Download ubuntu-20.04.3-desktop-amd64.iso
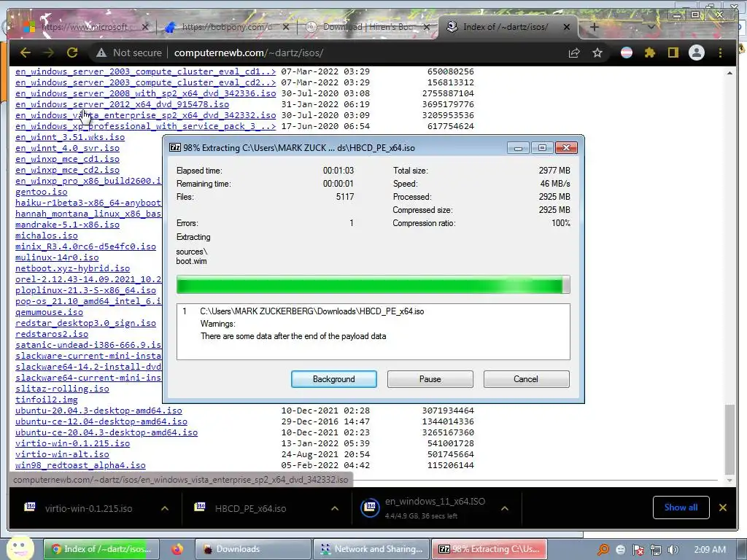 tap(98, 411)
